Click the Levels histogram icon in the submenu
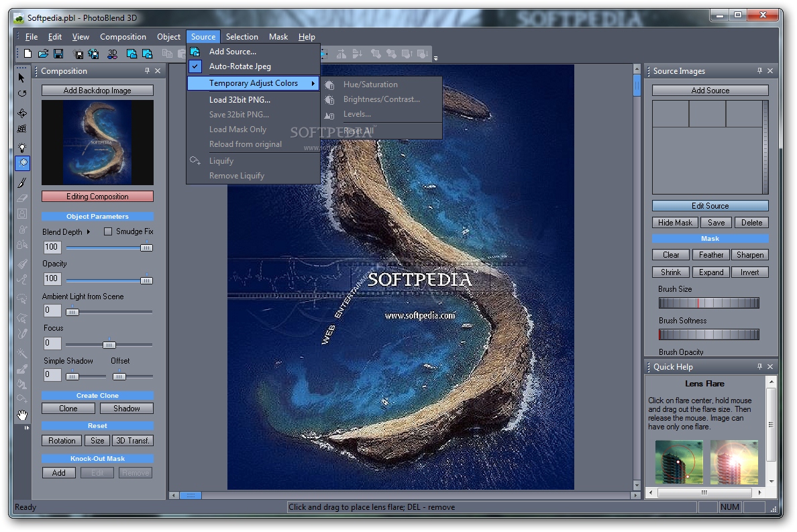The width and height of the screenshot is (797, 532). (329, 115)
